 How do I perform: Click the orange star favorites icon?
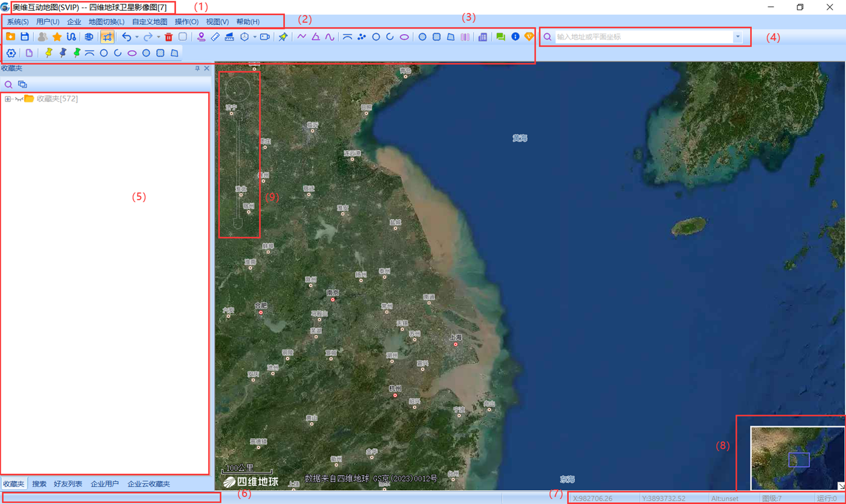[57, 37]
